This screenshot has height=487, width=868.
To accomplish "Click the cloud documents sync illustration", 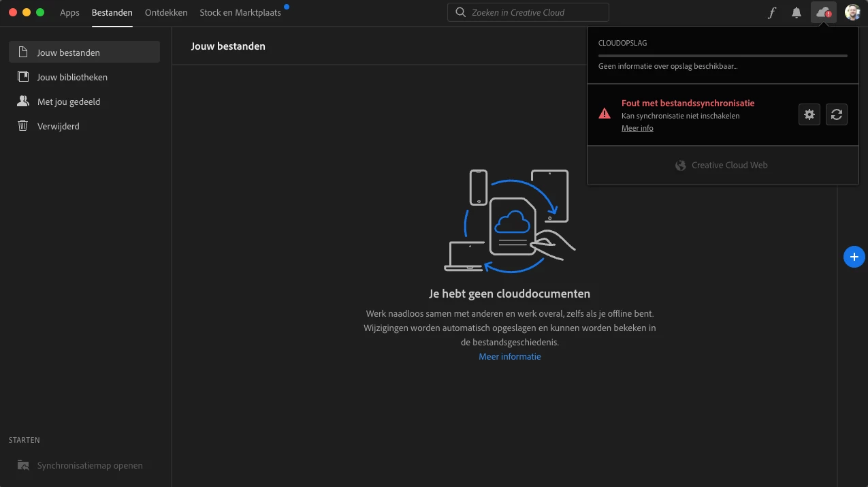I will (510, 221).
